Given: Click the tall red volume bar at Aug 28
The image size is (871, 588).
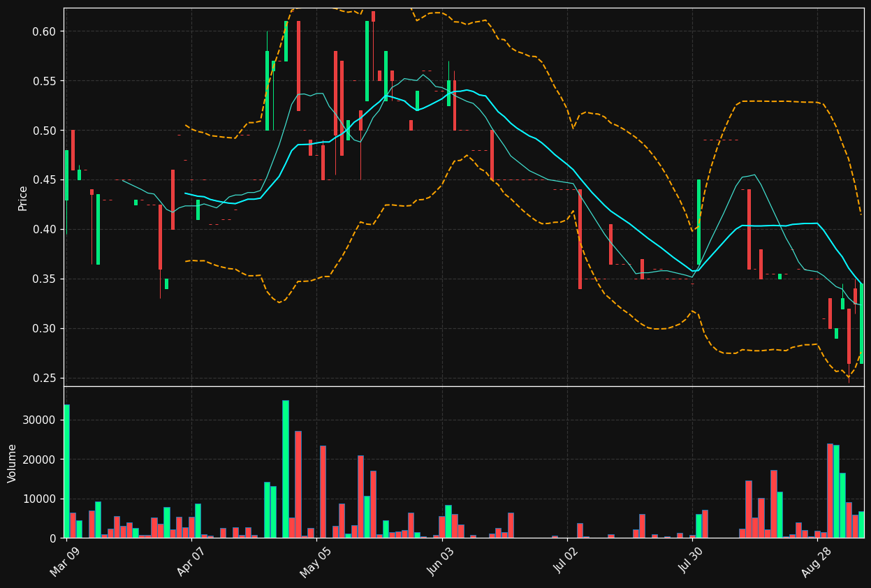Looking at the screenshot, I should 830,491.
